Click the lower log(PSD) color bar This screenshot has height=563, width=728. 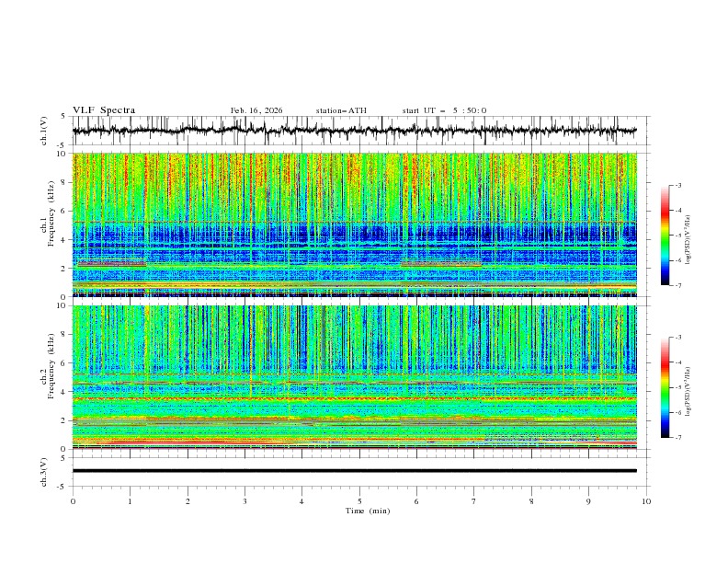665,387
